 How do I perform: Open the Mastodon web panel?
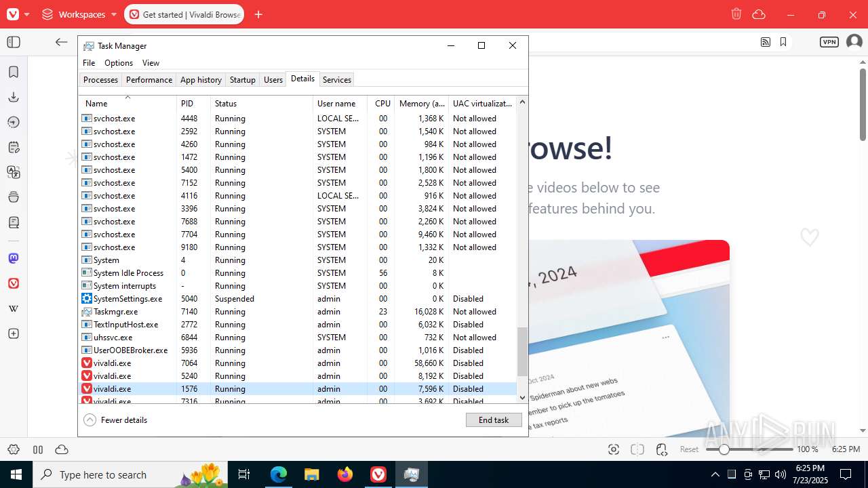14,258
